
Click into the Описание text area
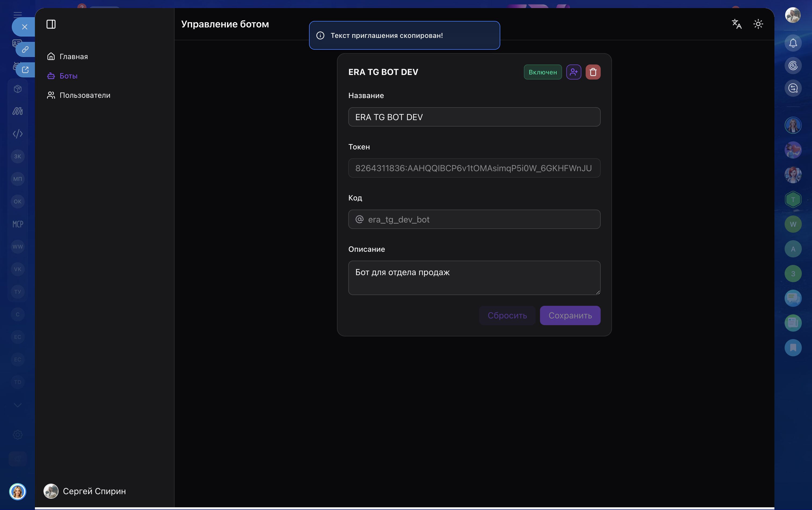(474, 278)
